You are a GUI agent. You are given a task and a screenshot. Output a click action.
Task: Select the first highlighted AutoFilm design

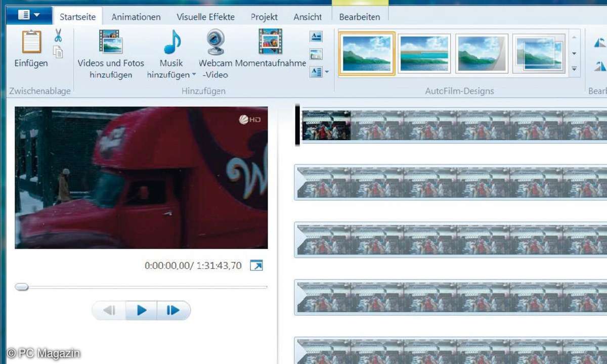pyautogui.click(x=367, y=54)
